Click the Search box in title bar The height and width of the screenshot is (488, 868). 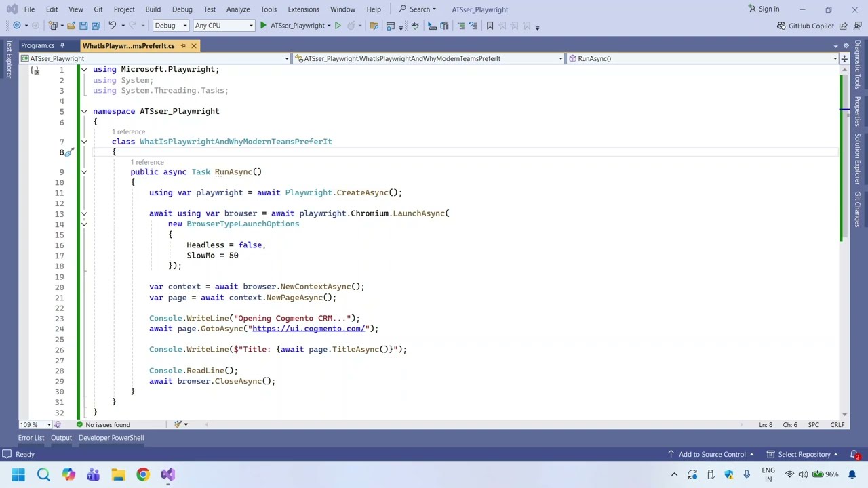click(418, 9)
